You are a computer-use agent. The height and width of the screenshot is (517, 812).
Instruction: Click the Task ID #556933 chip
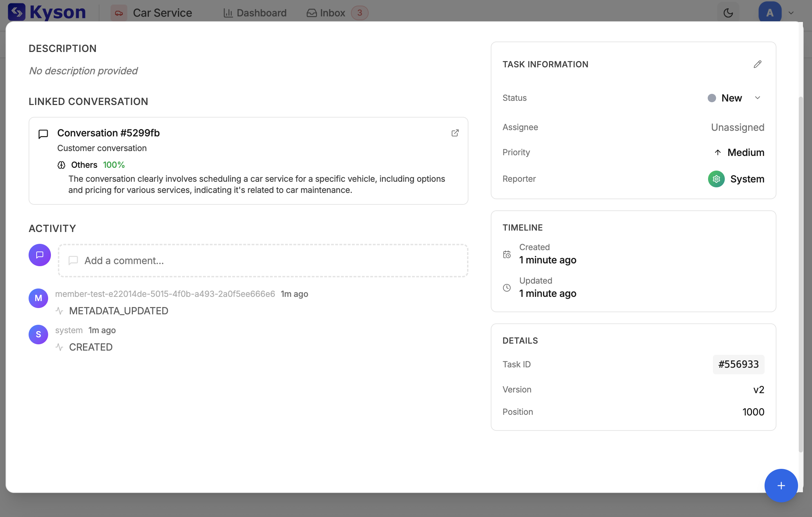tap(738, 364)
